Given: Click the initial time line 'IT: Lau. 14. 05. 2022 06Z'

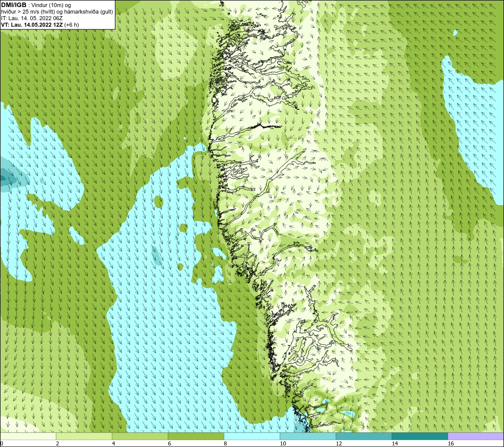Looking at the screenshot, I should pyautogui.click(x=32, y=18).
